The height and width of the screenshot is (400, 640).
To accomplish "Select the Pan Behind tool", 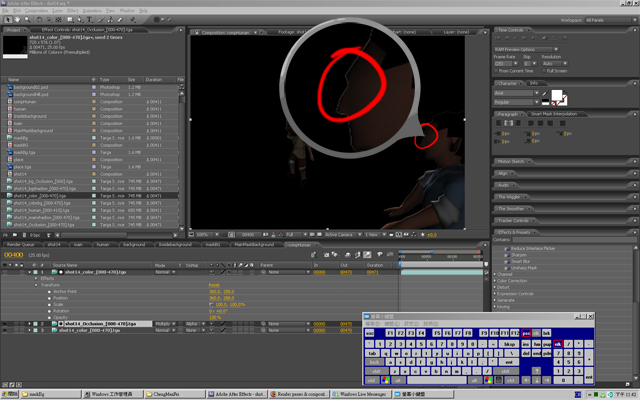I will 59,20.
